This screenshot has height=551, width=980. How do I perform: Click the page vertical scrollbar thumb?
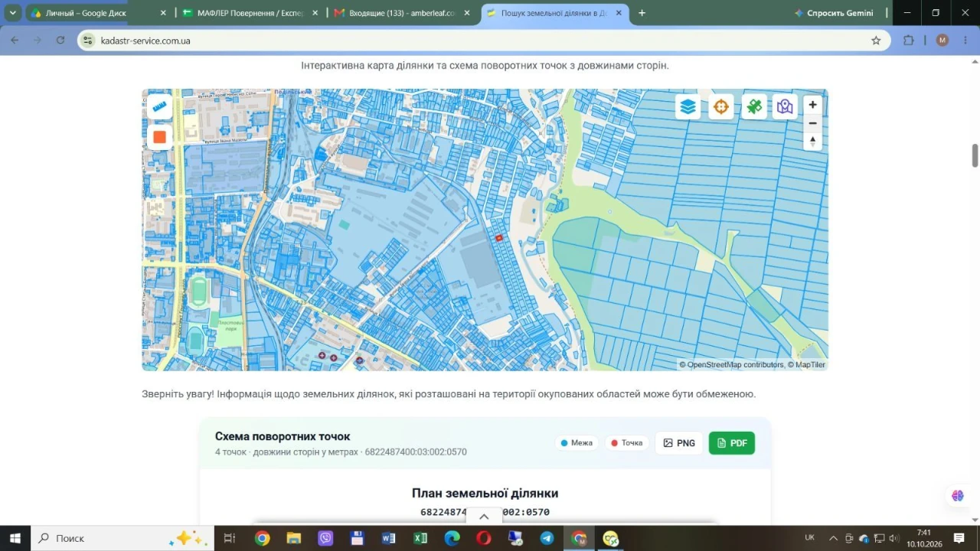[x=975, y=155]
